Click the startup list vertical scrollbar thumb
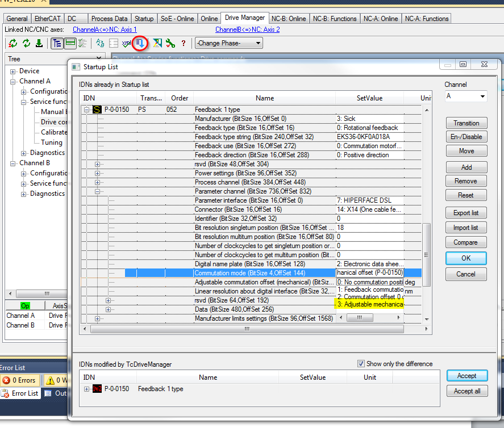 pos(427,255)
